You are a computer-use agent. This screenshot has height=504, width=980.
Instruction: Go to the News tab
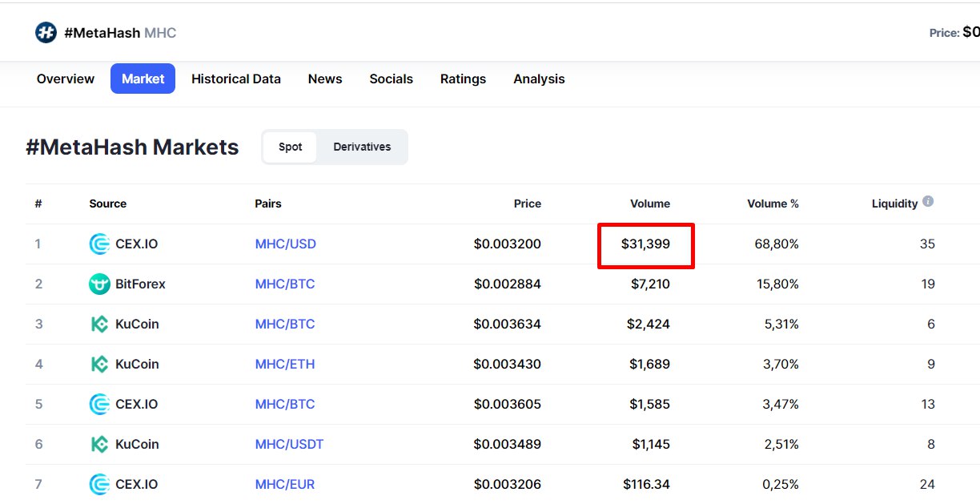click(x=325, y=79)
